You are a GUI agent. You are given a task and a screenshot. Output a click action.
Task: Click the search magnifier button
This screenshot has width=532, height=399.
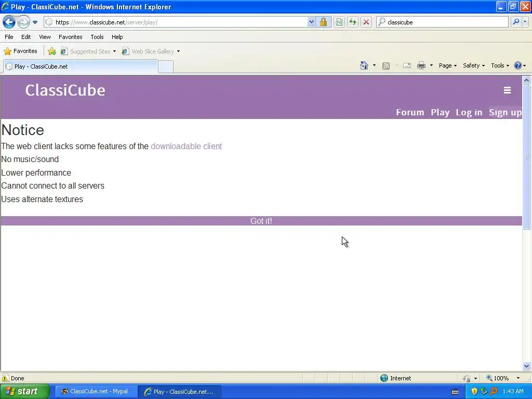point(516,22)
